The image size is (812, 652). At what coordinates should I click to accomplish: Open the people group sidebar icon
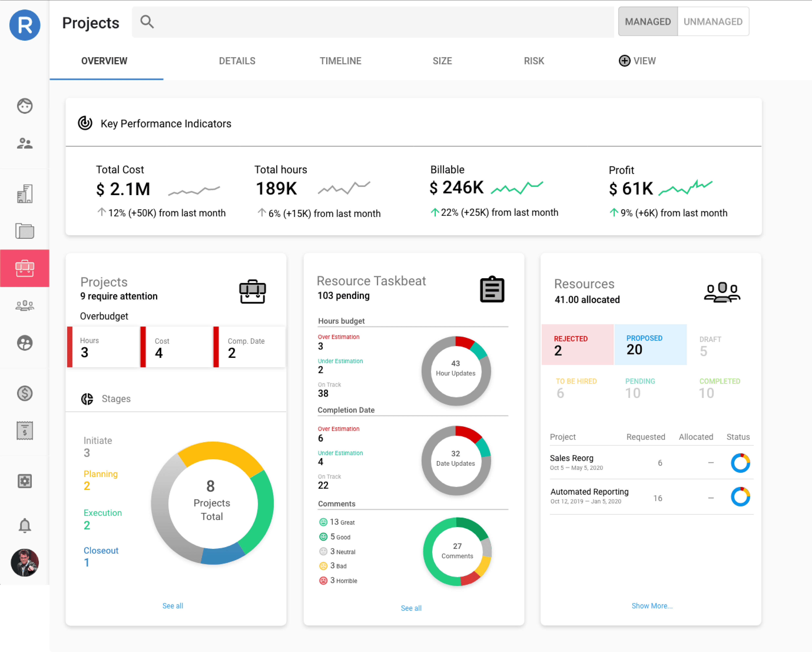(25, 143)
